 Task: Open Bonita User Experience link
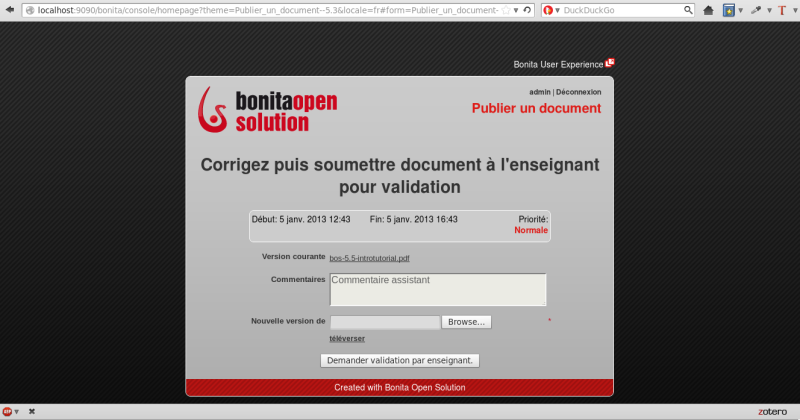pyautogui.click(x=558, y=64)
